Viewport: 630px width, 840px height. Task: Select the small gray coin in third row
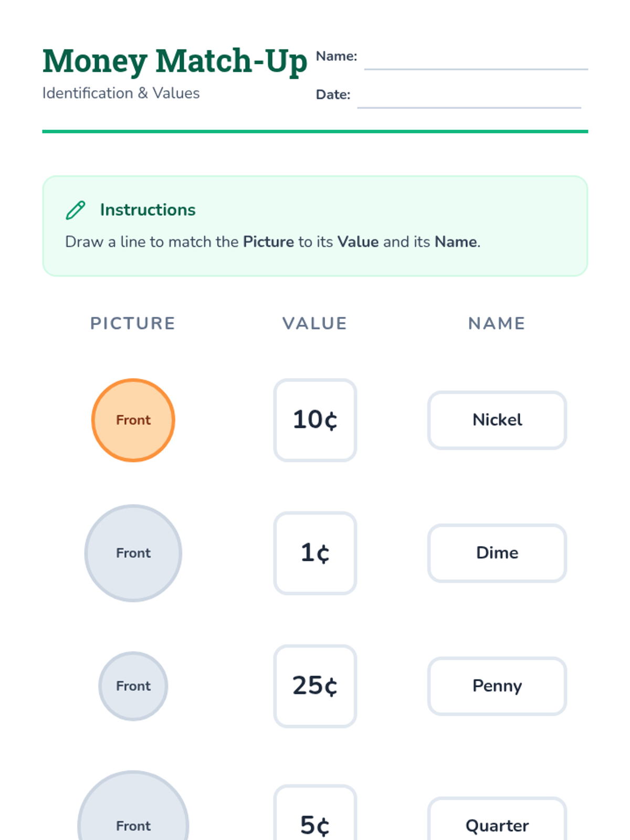[133, 686]
